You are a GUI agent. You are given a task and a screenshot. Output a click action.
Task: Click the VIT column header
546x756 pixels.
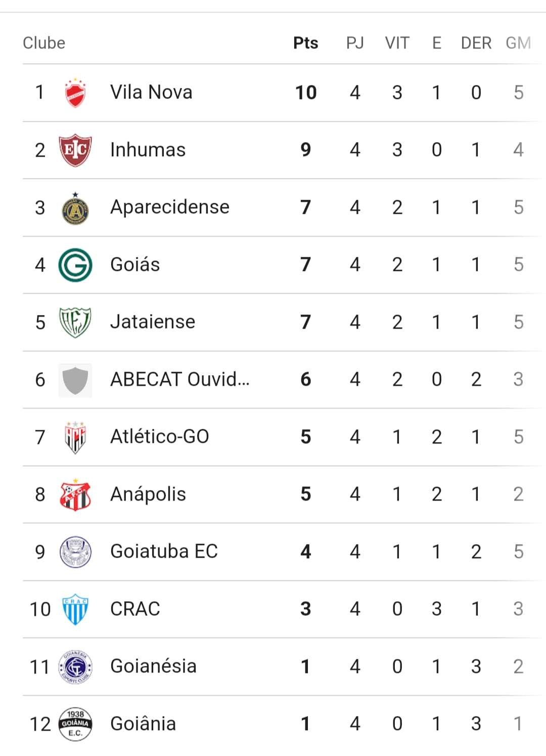pyautogui.click(x=397, y=43)
